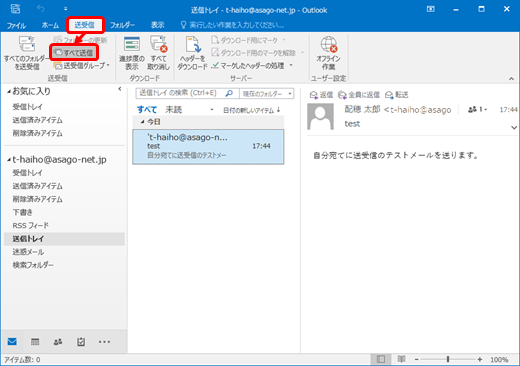Collapse お気に入り favorites section
Image resolution: width=520 pixels, height=366 pixels.
[9, 92]
